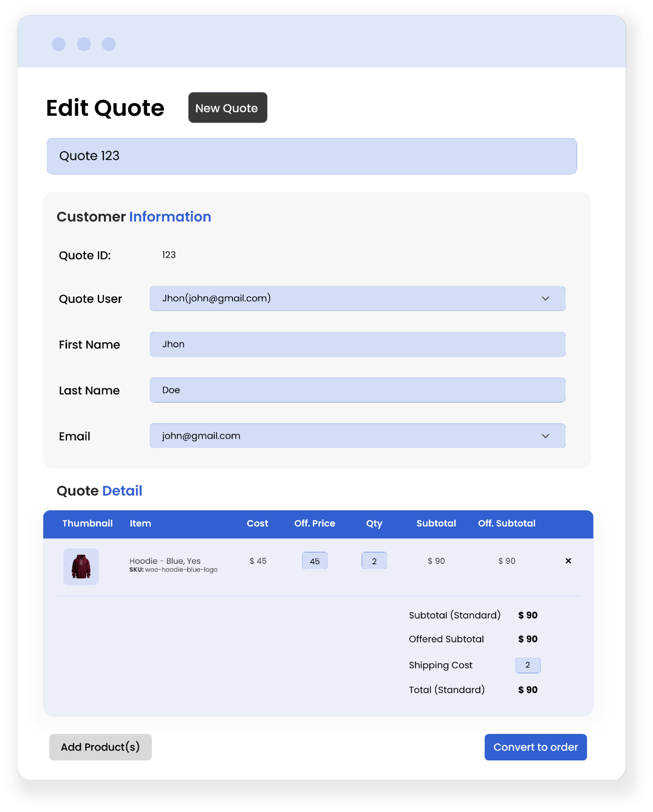The height and width of the screenshot is (812, 653).
Task: Click the Hoodie - Blue, Yes item name
Action: pos(165,561)
